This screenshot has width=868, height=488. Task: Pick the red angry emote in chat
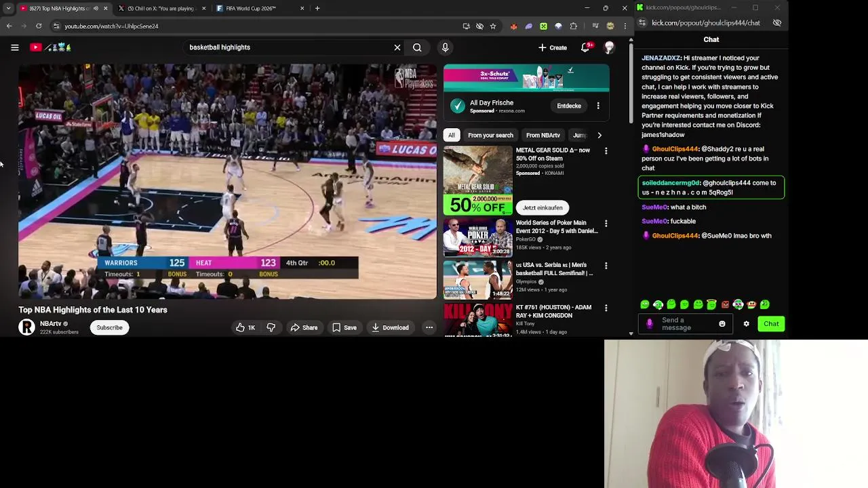point(725,305)
